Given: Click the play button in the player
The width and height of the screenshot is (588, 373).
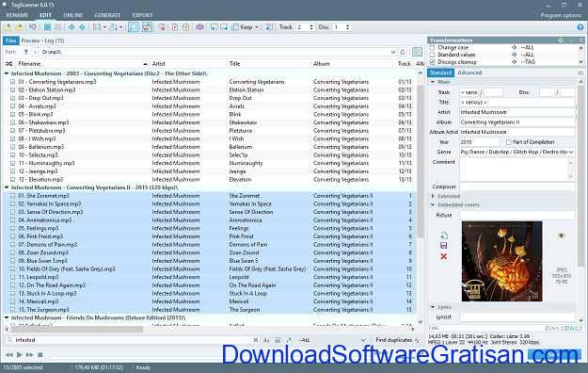Looking at the screenshot, I should click(x=20, y=354).
